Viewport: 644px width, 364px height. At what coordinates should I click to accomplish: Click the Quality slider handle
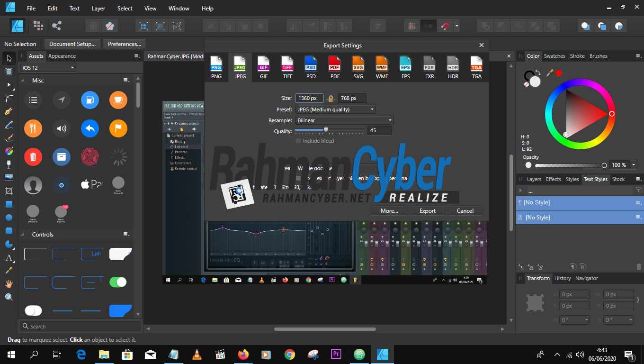[326, 129]
